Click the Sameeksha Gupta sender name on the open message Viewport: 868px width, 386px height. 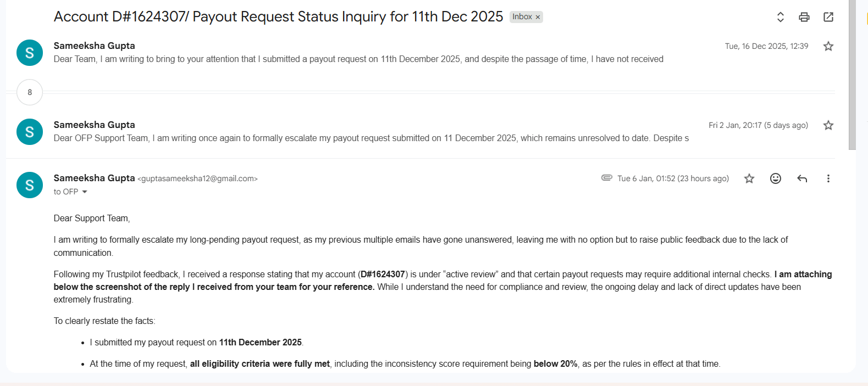tap(94, 178)
